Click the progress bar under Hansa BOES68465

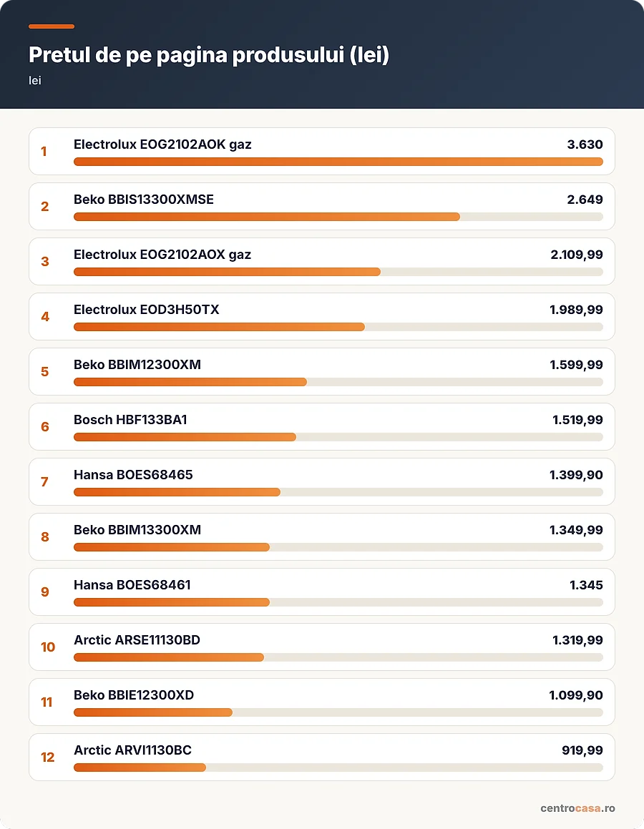338,492
